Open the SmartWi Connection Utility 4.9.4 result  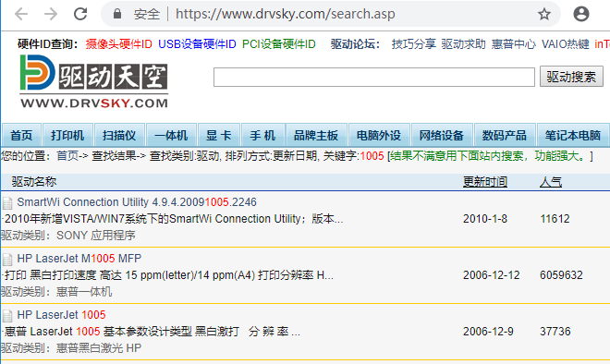pyautogui.click(x=137, y=202)
